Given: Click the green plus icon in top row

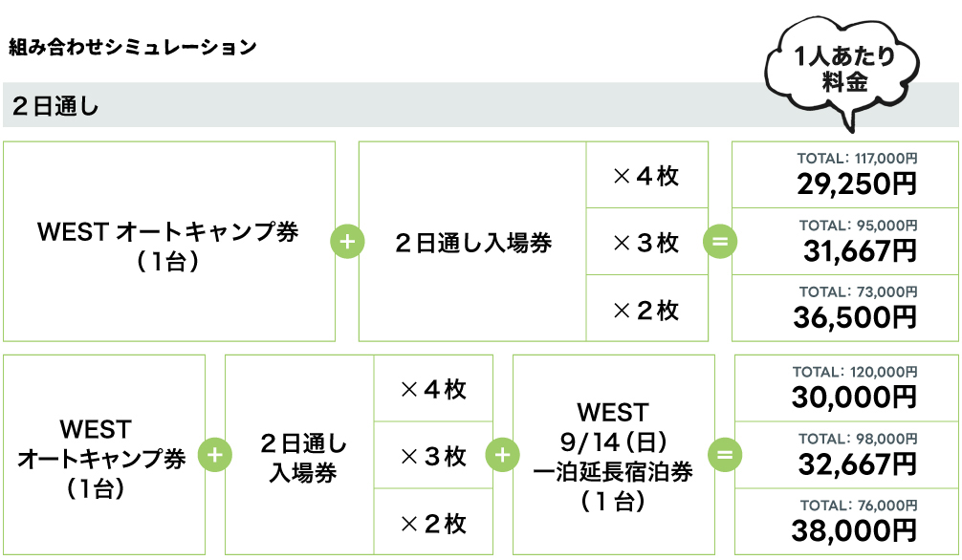Looking at the screenshot, I should click(x=347, y=242).
